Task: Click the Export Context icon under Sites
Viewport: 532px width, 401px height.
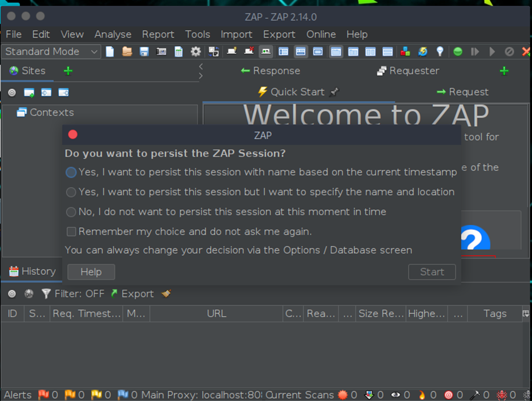Action: pyautogui.click(x=63, y=93)
